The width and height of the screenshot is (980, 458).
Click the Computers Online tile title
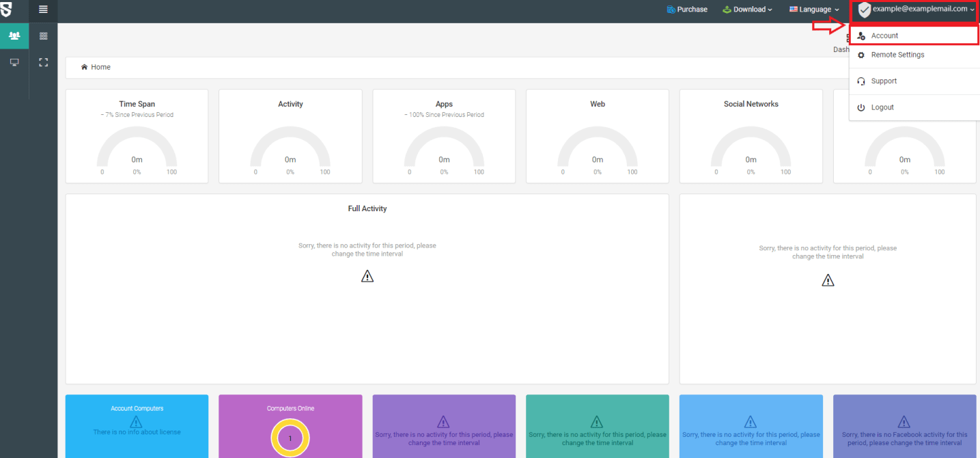point(290,409)
